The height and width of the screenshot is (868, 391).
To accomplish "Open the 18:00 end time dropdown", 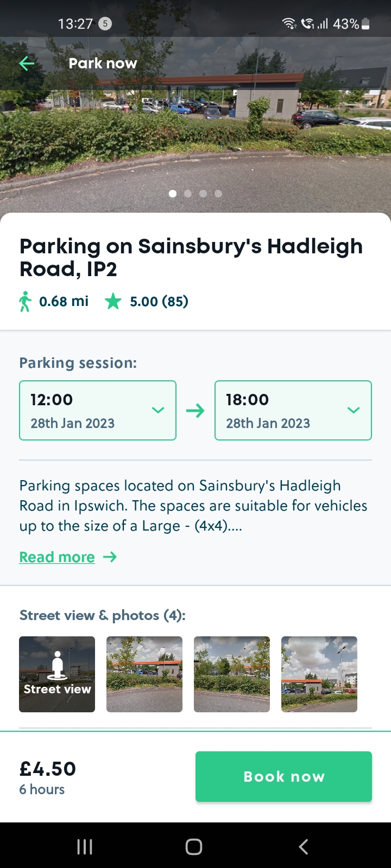I will coord(293,410).
